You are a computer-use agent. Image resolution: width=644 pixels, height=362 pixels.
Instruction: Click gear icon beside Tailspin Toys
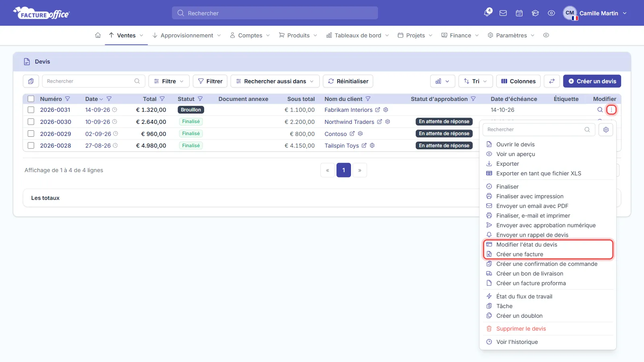372,146
